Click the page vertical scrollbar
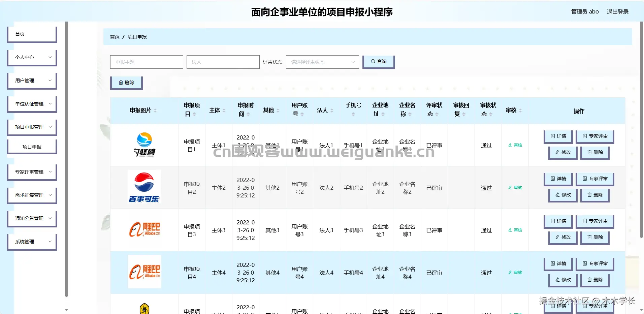 pyautogui.click(x=641, y=130)
